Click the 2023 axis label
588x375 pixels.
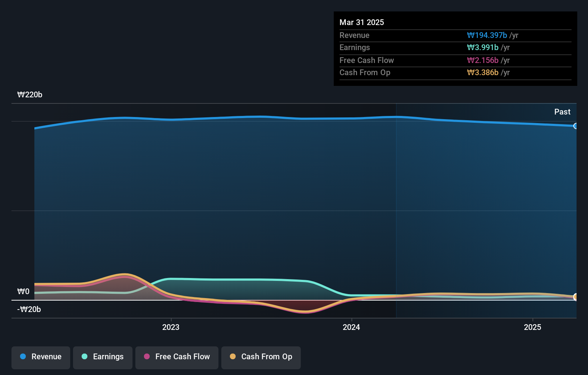click(x=171, y=327)
